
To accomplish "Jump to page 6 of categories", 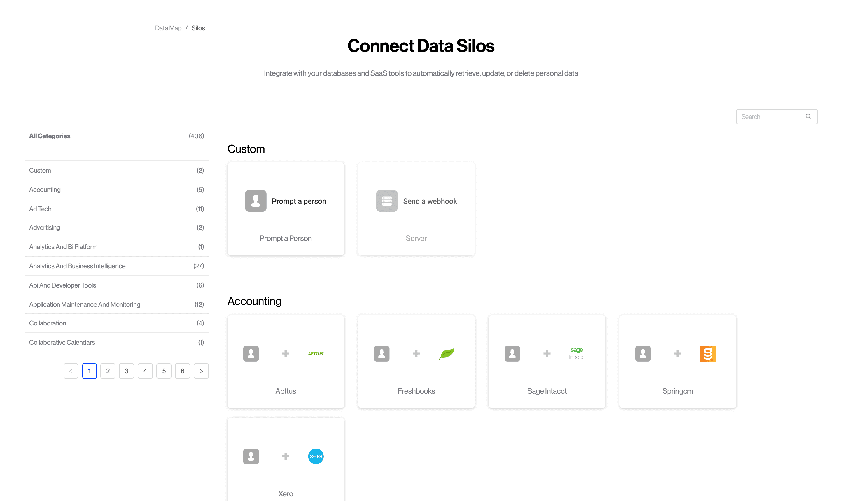I will point(182,371).
